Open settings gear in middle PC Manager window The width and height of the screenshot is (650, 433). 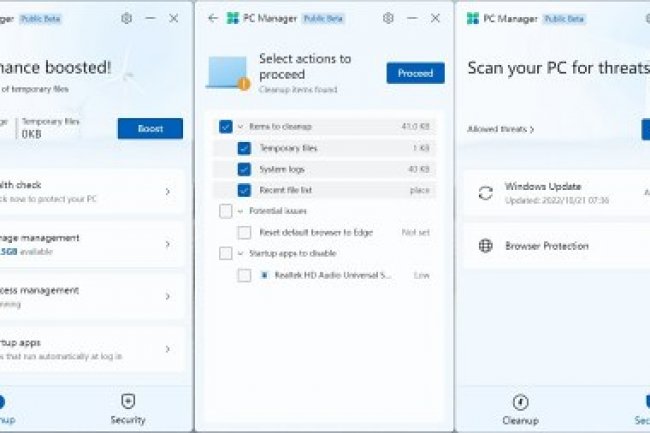pyautogui.click(x=388, y=18)
